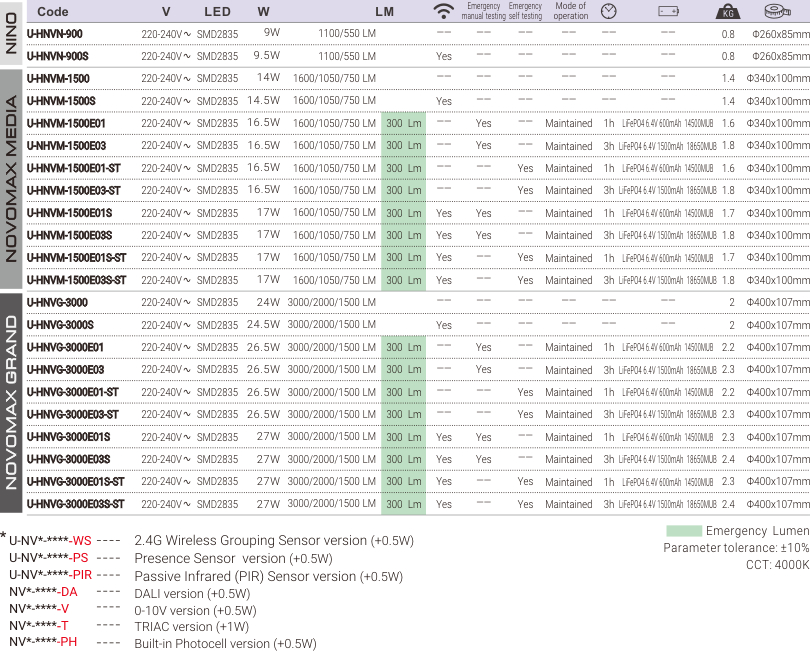The image size is (810, 651).
Task: Click Parameter tolerance ±10% note
Action: click(736, 548)
